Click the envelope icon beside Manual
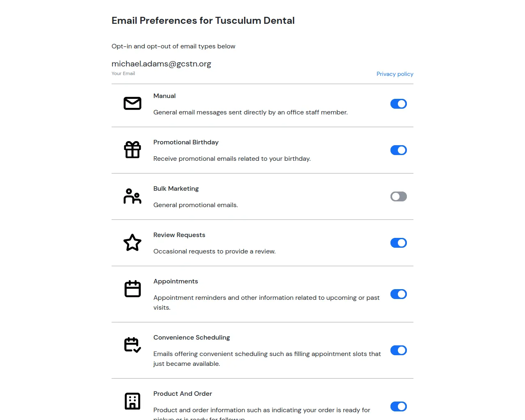 click(x=132, y=103)
